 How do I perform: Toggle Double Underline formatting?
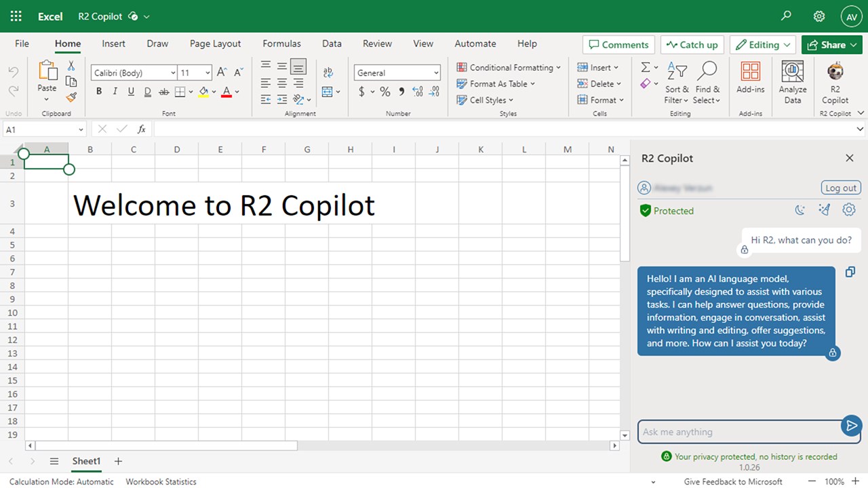tap(147, 91)
